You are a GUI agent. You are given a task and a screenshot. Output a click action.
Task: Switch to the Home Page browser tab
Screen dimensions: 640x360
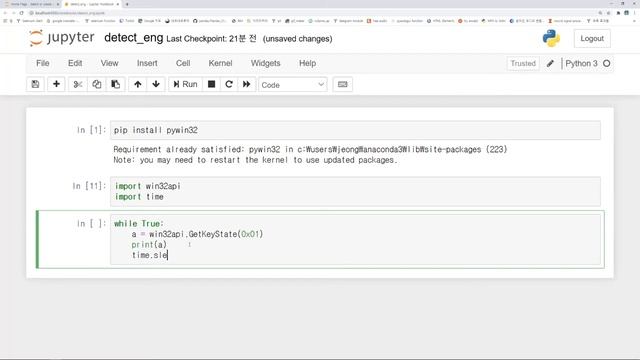(31, 4)
